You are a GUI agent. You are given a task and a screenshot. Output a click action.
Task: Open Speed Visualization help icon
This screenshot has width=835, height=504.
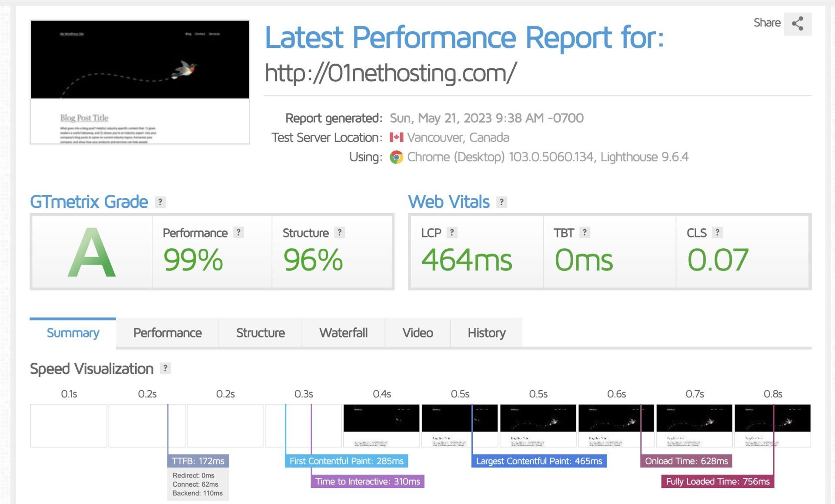pyautogui.click(x=165, y=368)
